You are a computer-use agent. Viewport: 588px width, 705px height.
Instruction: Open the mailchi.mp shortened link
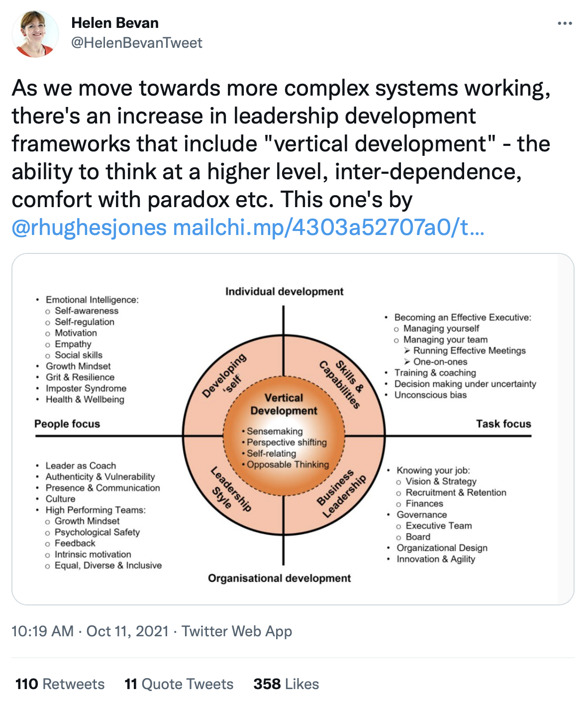[x=328, y=228]
